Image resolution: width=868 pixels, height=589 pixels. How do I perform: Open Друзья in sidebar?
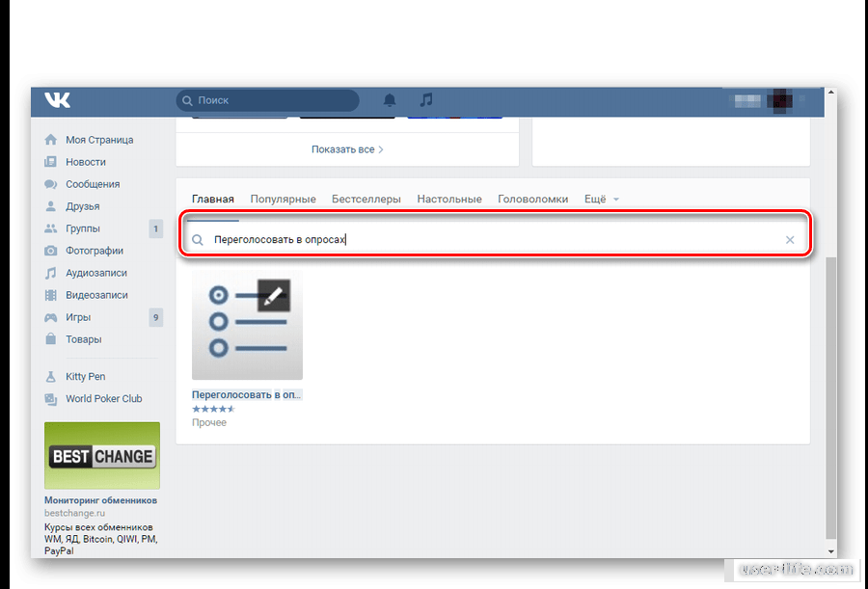tap(83, 206)
